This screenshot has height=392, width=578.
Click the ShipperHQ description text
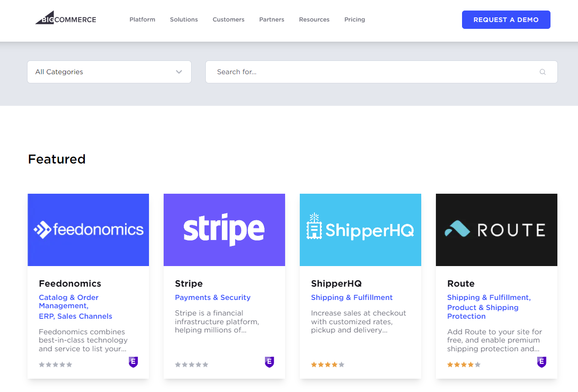click(x=359, y=321)
